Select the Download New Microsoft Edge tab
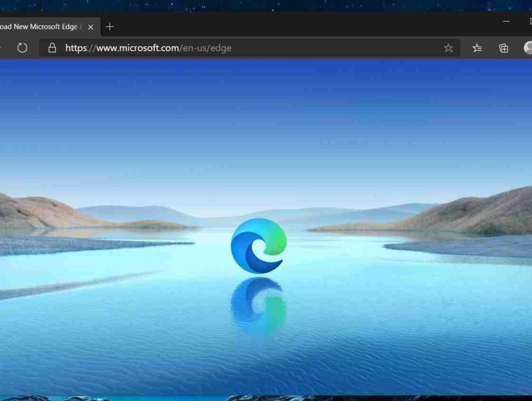 coord(50,27)
